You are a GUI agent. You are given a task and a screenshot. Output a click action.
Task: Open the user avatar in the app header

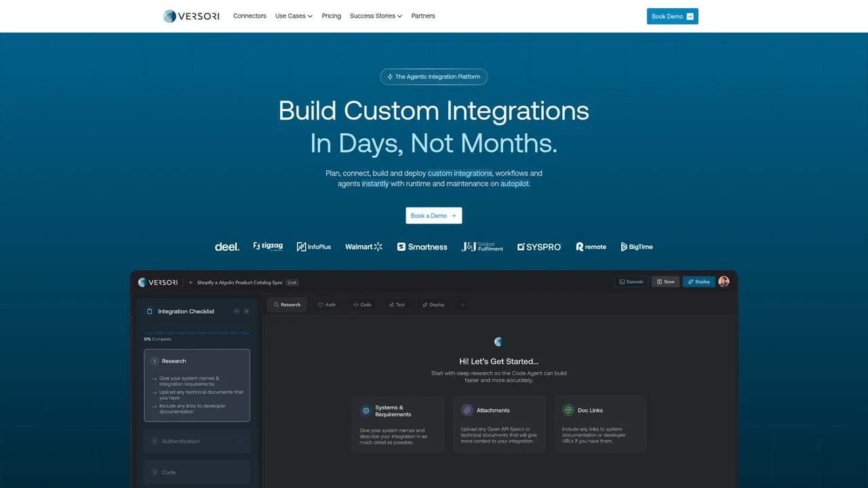tap(724, 282)
